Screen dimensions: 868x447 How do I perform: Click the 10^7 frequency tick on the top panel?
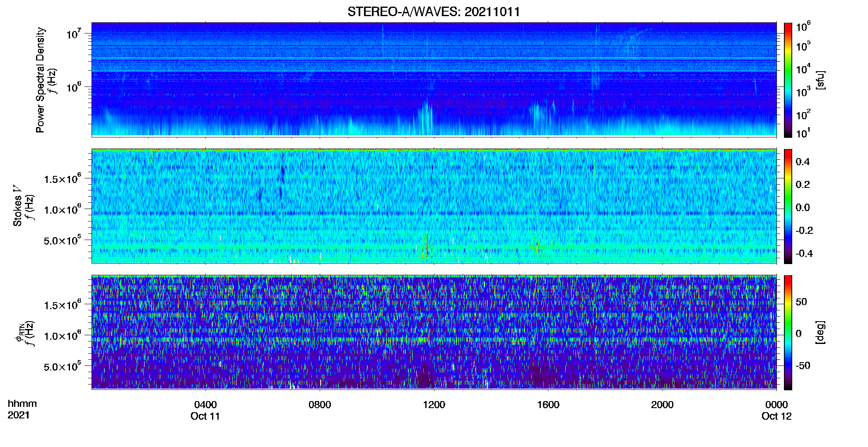click(74, 34)
